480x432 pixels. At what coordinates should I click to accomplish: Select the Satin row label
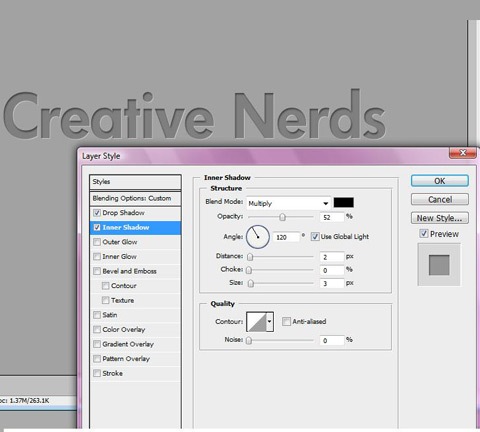tap(110, 315)
